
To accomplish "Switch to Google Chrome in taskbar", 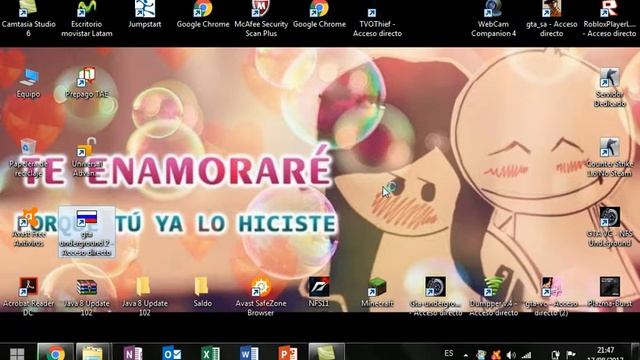I will pyautogui.click(x=56, y=352).
